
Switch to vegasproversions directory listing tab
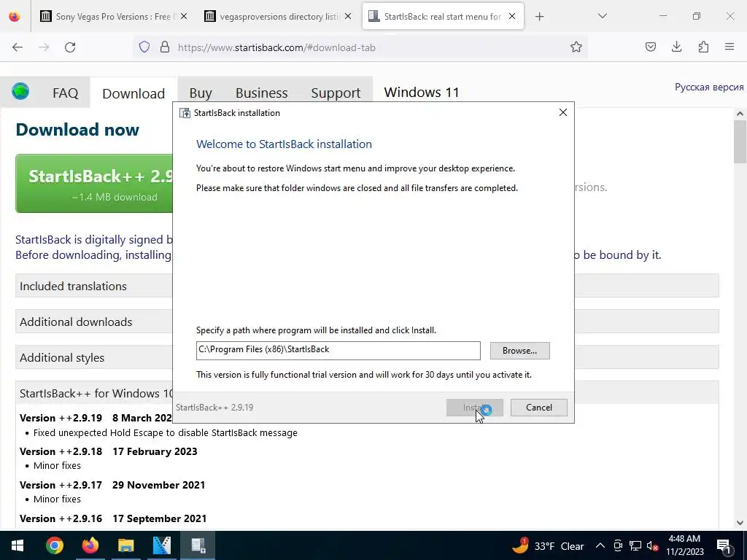pyautogui.click(x=276, y=17)
